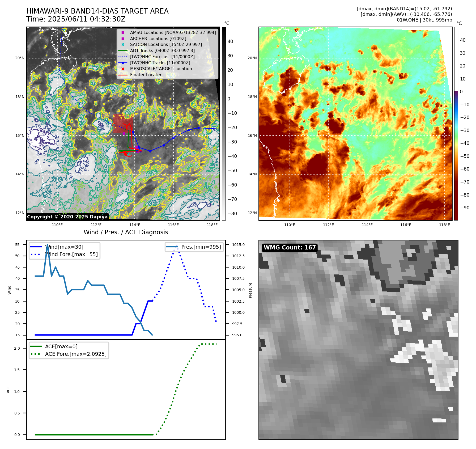The image size is (476, 449).
Task: Click Floater Locater legend text
Action: click(146, 75)
